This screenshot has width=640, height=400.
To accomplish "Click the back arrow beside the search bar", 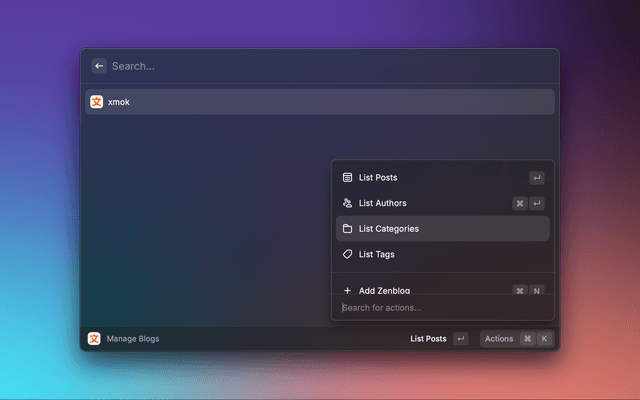I will (x=99, y=66).
